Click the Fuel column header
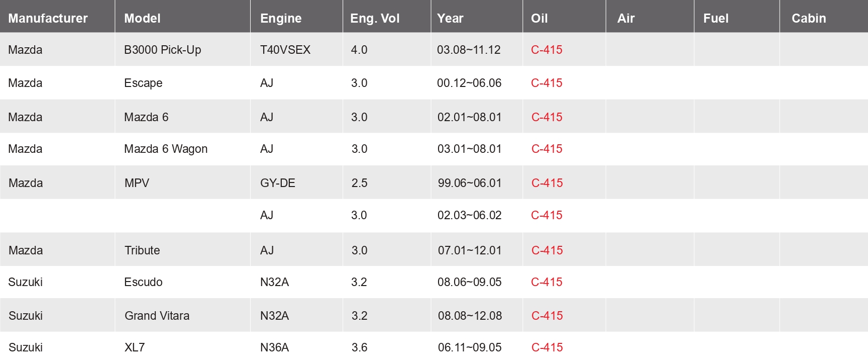The height and width of the screenshot is (364, 868). (715, 18)
